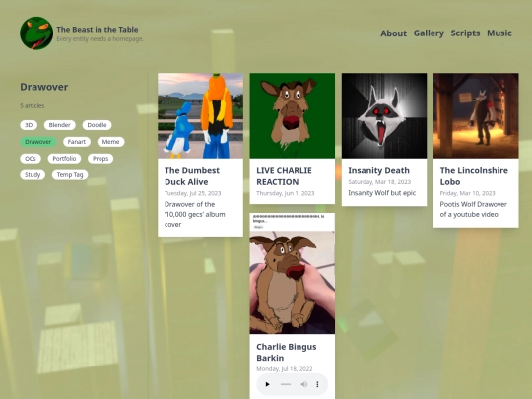Viewport: 532px width, 399px height.
Task: Choose the Doodle tag
Action: pyautogui.click(x=97, y=125)
